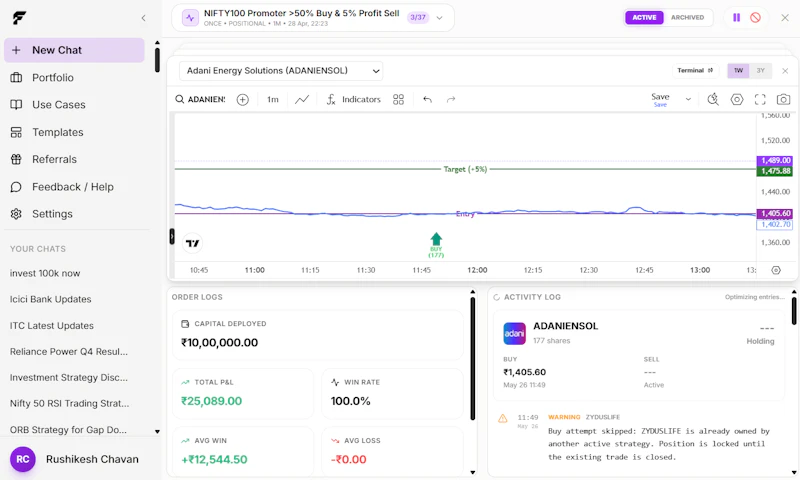
Task: Collapse the left sidebar with chevron
Action: tap(143, 18)
